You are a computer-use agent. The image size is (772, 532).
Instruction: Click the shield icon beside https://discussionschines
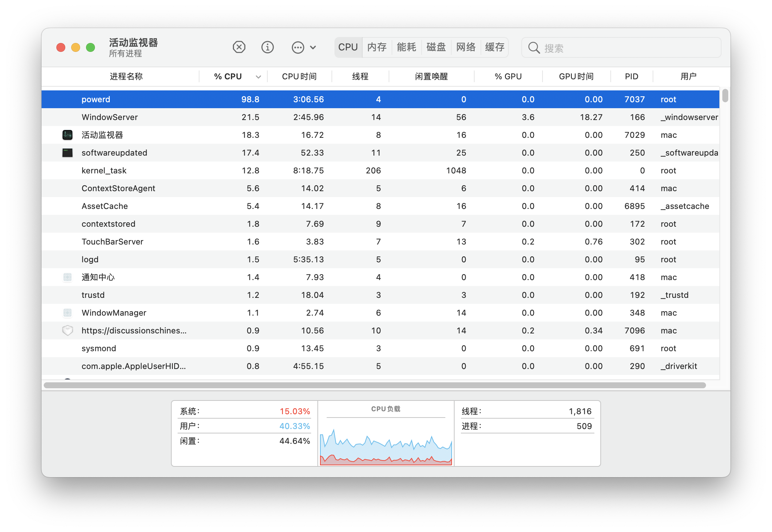(67, 330)
